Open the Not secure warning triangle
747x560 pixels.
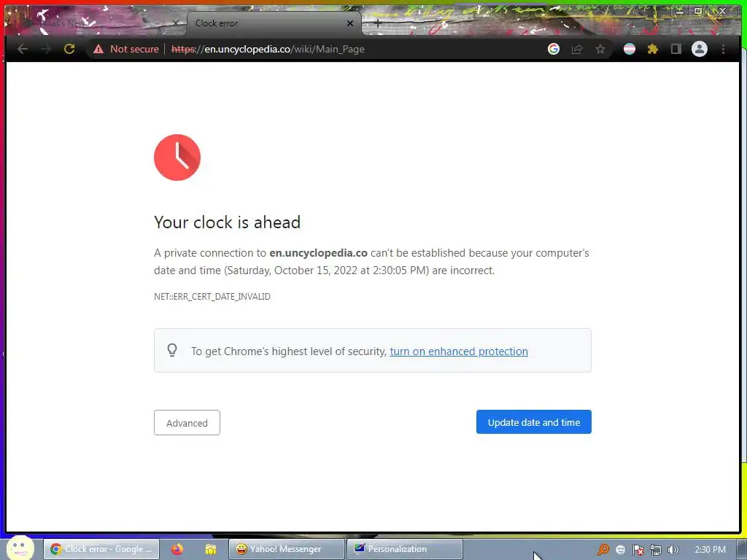(x=98, y=49)
